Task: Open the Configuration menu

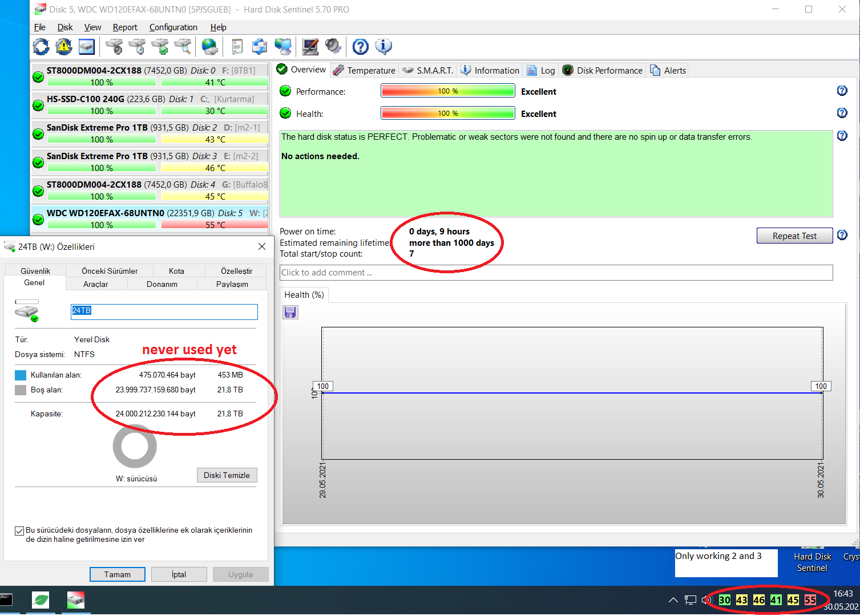Action: click(173, 27)
